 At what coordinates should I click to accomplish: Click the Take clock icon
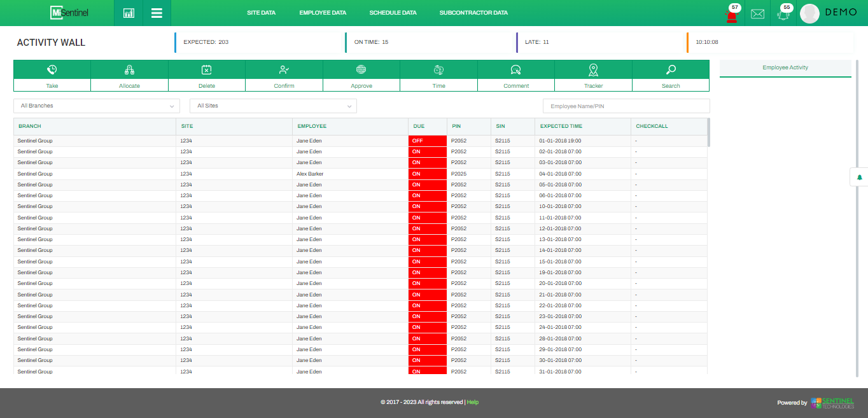tap(52, 69)
